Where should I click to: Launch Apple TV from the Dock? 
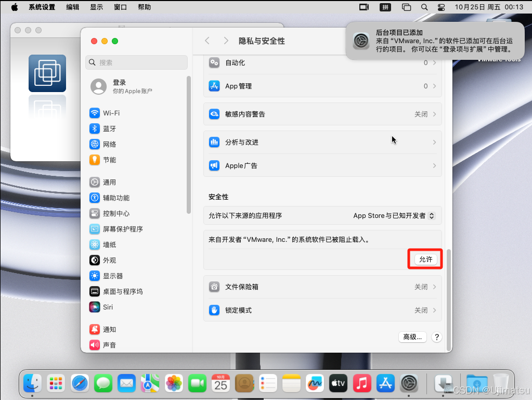click(x=338, y=383)
